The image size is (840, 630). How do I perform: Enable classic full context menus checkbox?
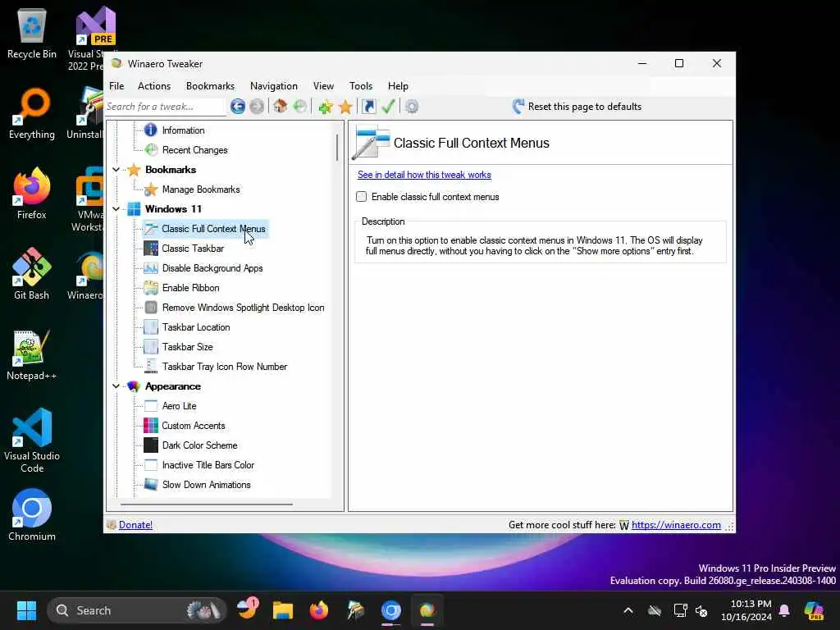point(362,197)
